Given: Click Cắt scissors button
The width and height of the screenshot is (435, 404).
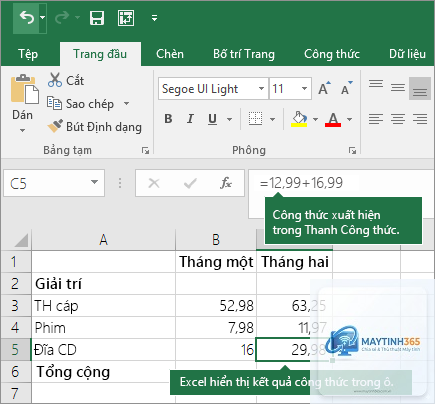Looking at the screenshot, I should coord(65,80).
